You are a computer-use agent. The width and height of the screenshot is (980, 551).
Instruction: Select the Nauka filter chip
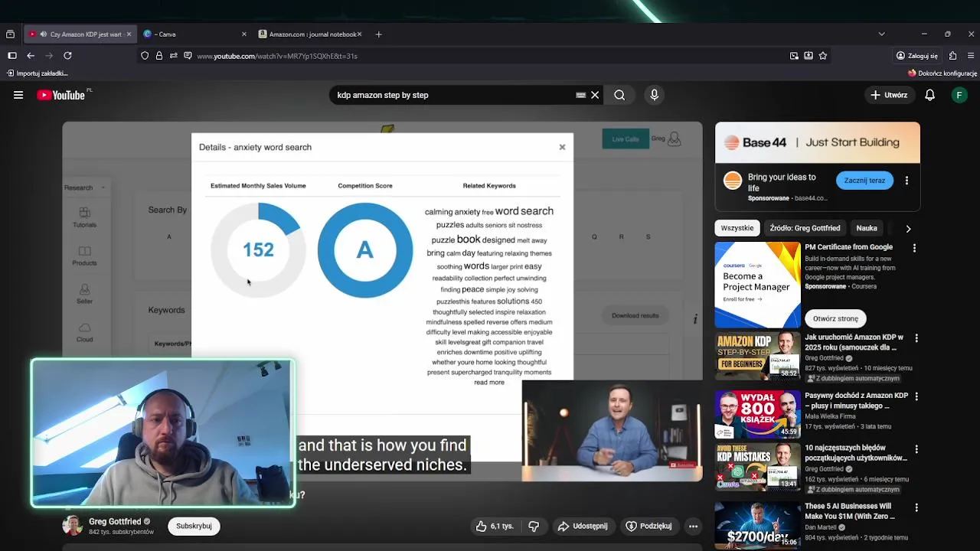point(867,228)
